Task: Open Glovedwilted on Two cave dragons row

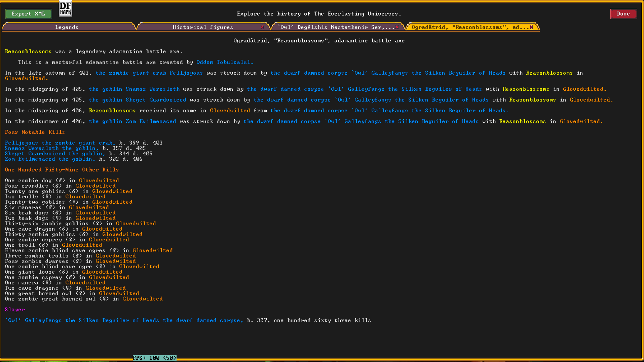Action: [106, 288]
